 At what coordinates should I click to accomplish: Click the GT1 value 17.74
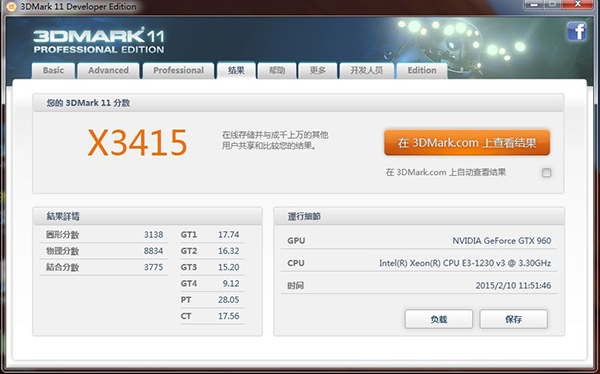[x=228, y=234]
